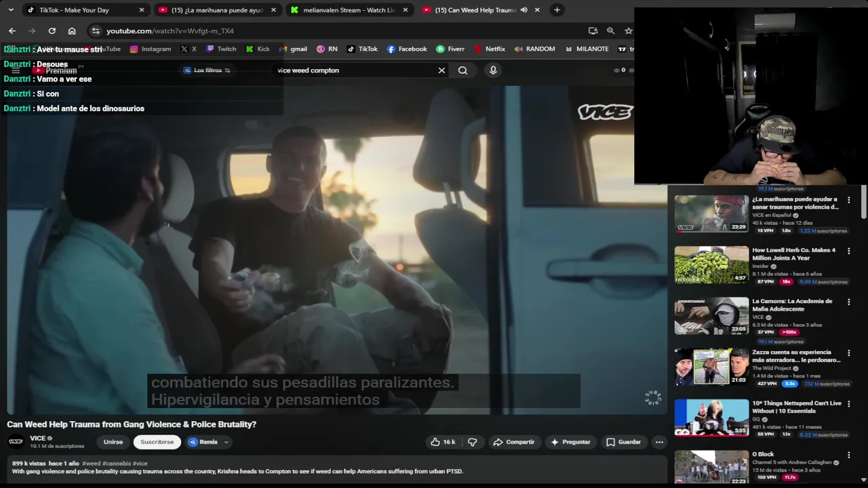The width and height of the screenshot is (868, 488).
Task: Open more actions three-dot menu
Action: 659,442
